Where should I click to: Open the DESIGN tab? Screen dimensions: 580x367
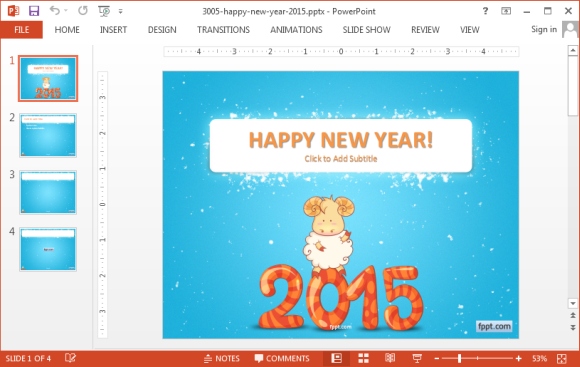pyautogui.click(x=162, y=30)
